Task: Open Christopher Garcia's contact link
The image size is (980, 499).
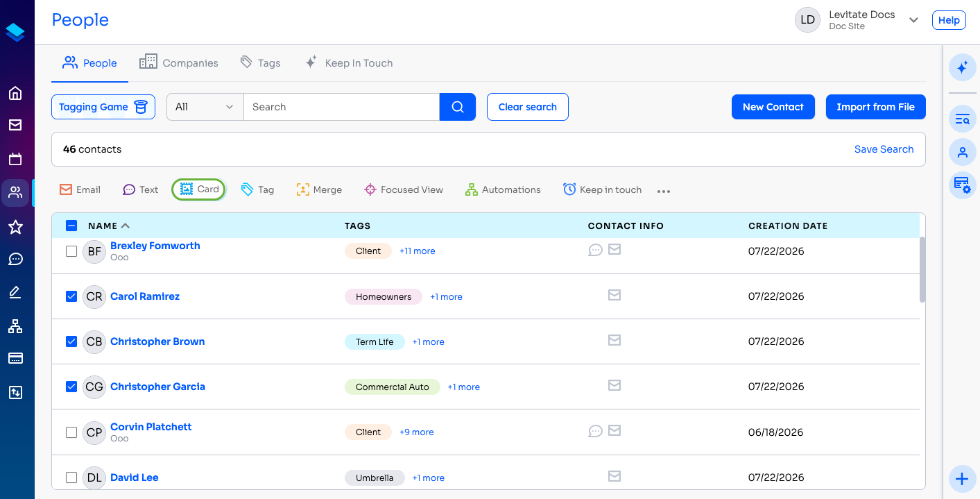Action: tap(157, 387)
